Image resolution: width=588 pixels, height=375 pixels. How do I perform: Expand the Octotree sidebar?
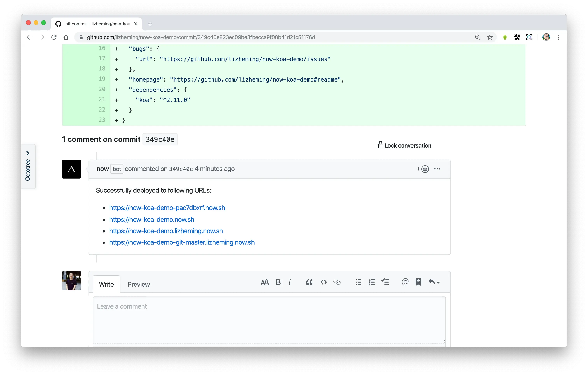tap(28, 166)
